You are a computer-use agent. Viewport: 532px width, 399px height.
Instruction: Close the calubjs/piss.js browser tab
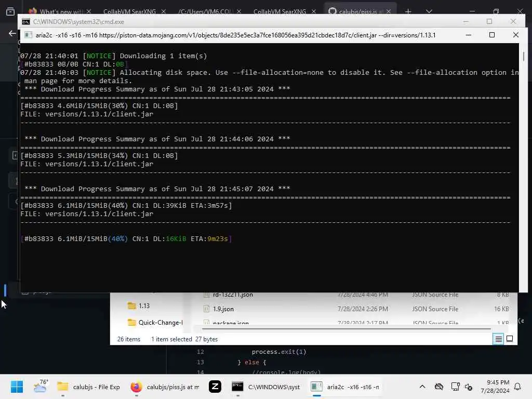click(x=389, y=11)
